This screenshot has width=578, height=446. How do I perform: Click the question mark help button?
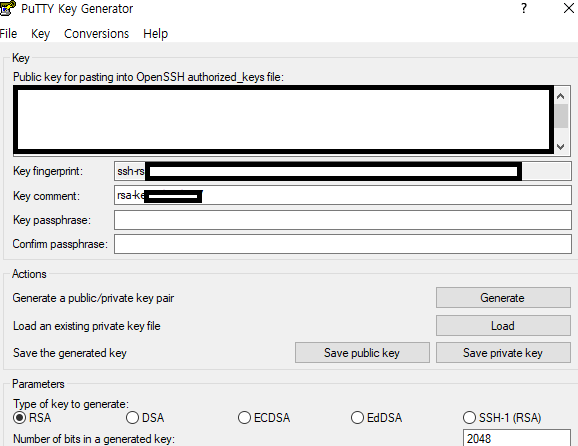(524, 8)
